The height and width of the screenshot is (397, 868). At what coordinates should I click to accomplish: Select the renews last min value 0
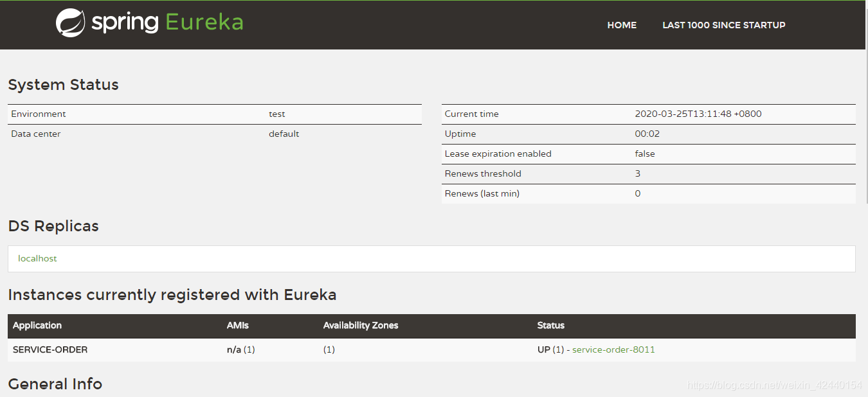tap(638, 193)
